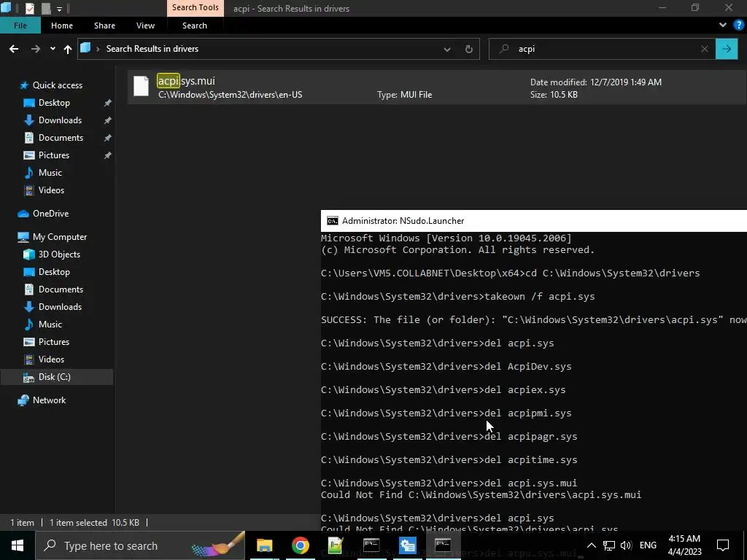Open the File ribbon menu
Screen dimensions: 747x560
[20, 26]
